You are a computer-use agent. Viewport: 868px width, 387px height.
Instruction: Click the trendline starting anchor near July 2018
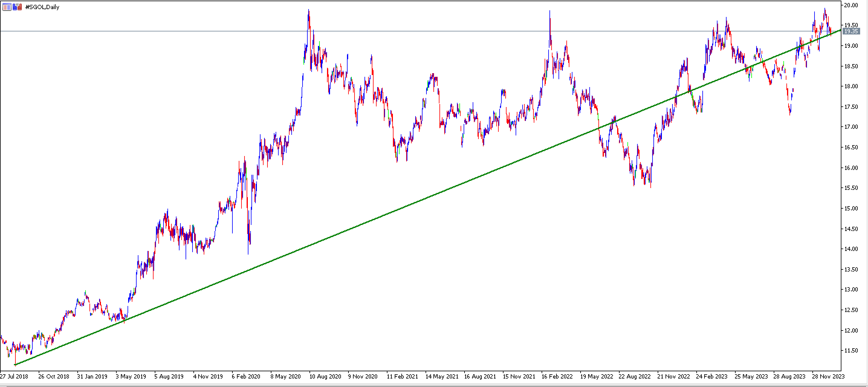[15, 365]
